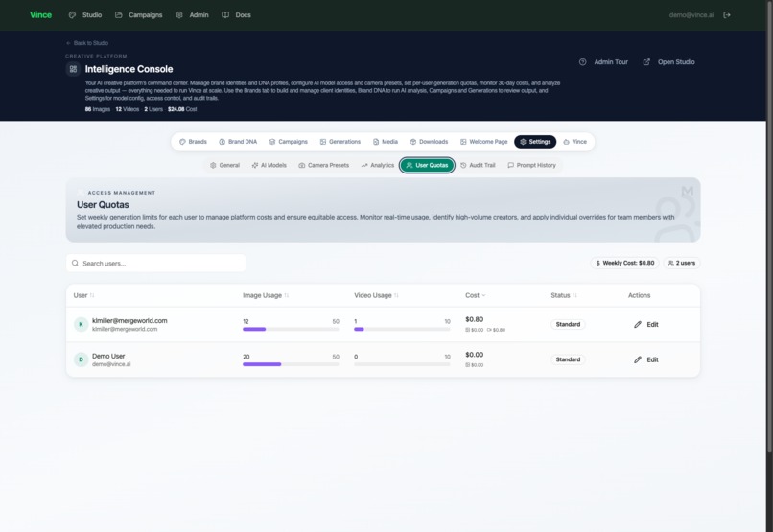
Task: Click the User Quotas heading
Action: (103, 205)
